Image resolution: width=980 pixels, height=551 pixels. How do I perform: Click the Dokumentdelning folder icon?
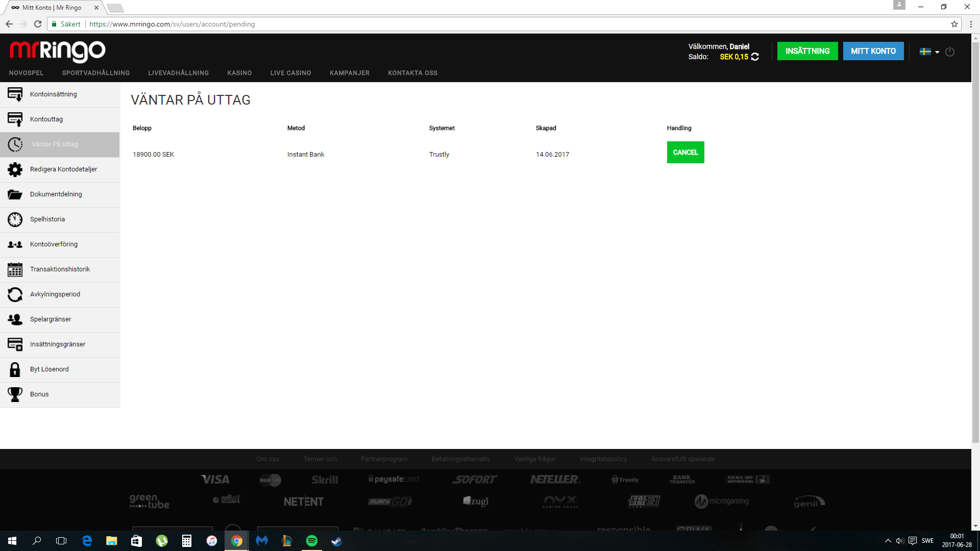pyautogui.click(x=15, y=194)
